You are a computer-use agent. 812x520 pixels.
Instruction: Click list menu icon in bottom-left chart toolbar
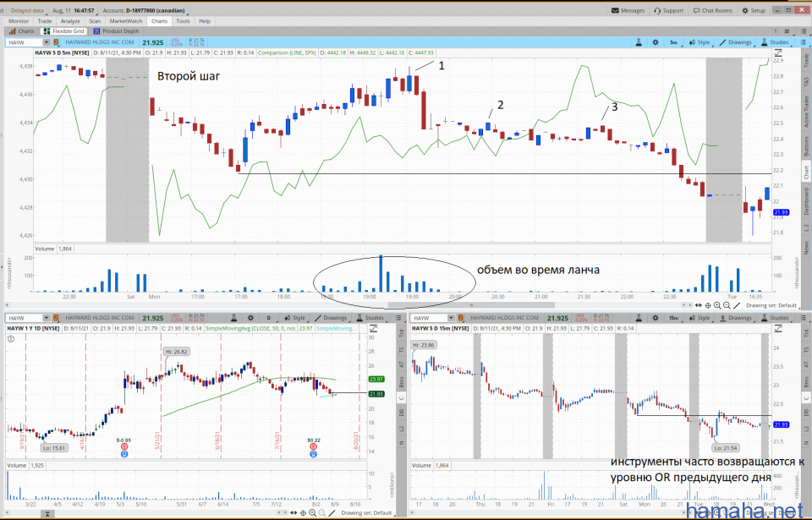pyautogui.click(x=398, y=318)
